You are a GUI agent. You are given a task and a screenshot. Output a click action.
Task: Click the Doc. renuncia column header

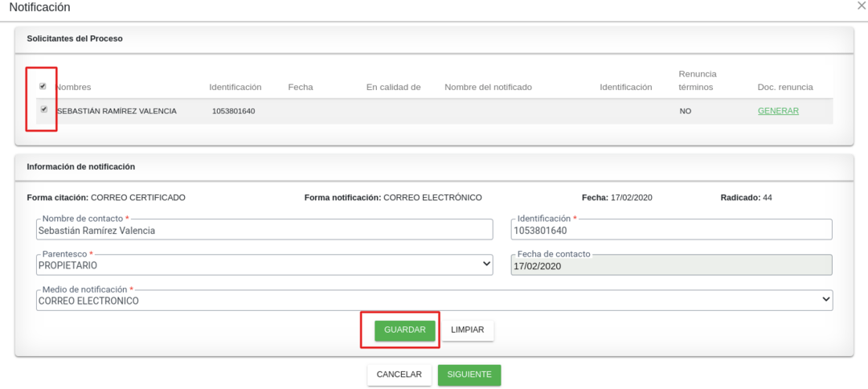coord(784,87)
